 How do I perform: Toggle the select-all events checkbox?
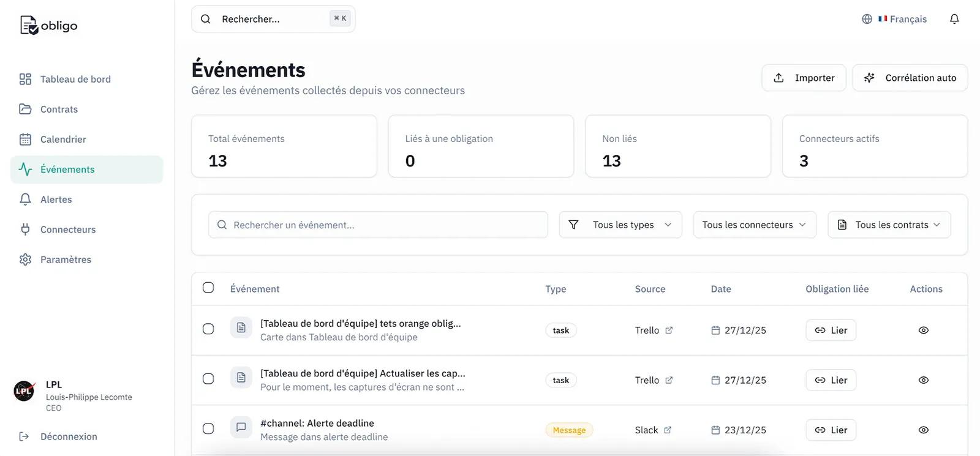208,288
